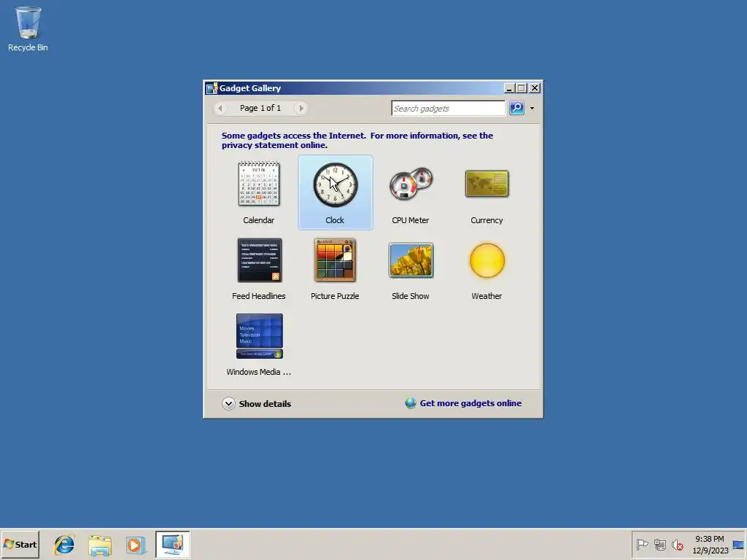Viewport: 747px width, 560px height.
Task: Open the Start menu
Action: 20,544
